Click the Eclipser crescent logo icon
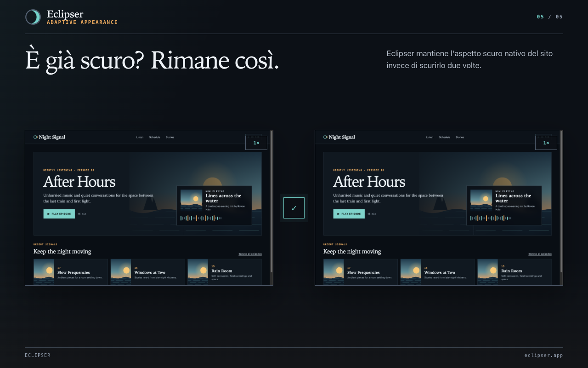This screenshot has height=368, width=588. [x=33, y=17]
